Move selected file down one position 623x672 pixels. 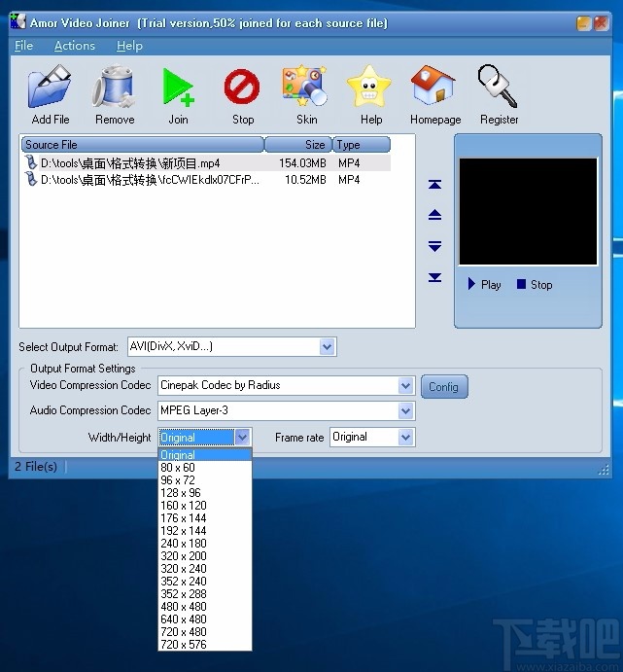pos(435,246)
